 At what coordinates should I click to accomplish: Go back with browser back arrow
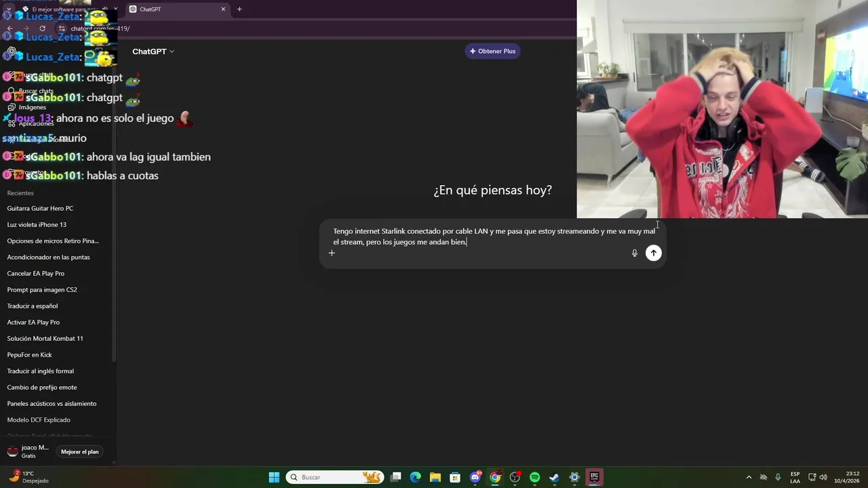[x=9, y=28]
